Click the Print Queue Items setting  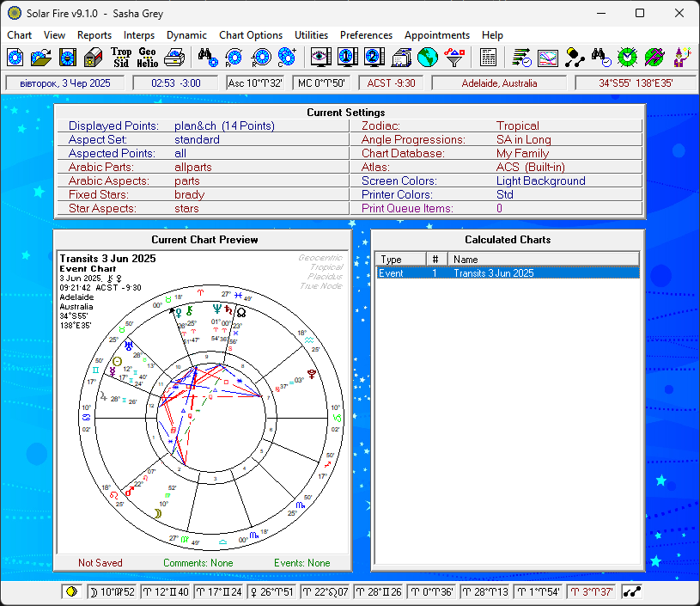tap(496, 208)
